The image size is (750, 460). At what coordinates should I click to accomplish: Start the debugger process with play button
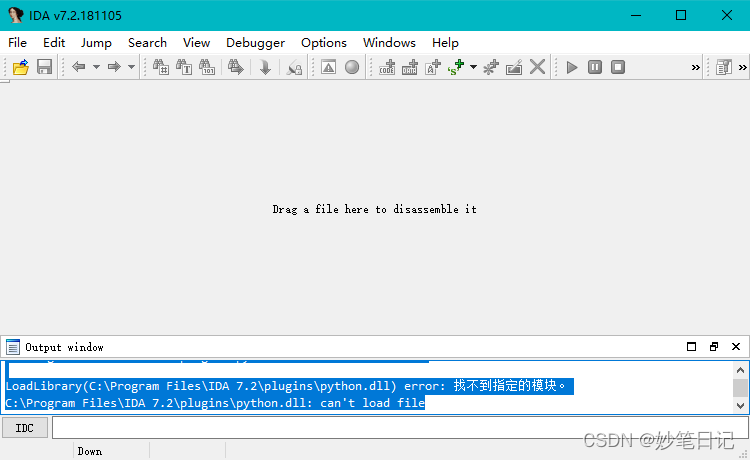[x=572, y=67]
